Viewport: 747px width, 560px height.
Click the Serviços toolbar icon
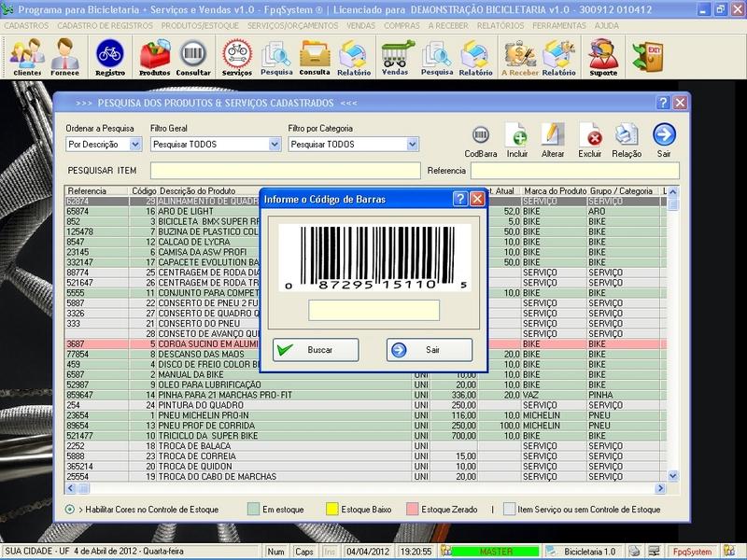[236, 55]
